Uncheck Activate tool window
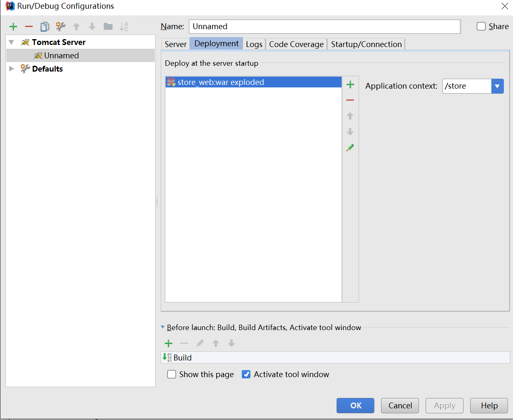The image size is (513, 420). 246,374
